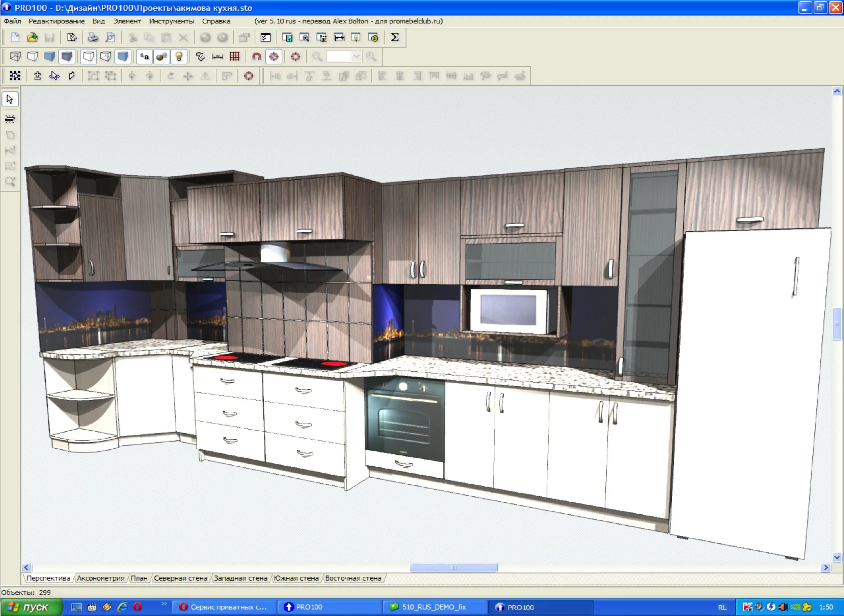This screenshot has height=616, width=844.
Task: Click the open project folder icon
Action: pos(32,37)
